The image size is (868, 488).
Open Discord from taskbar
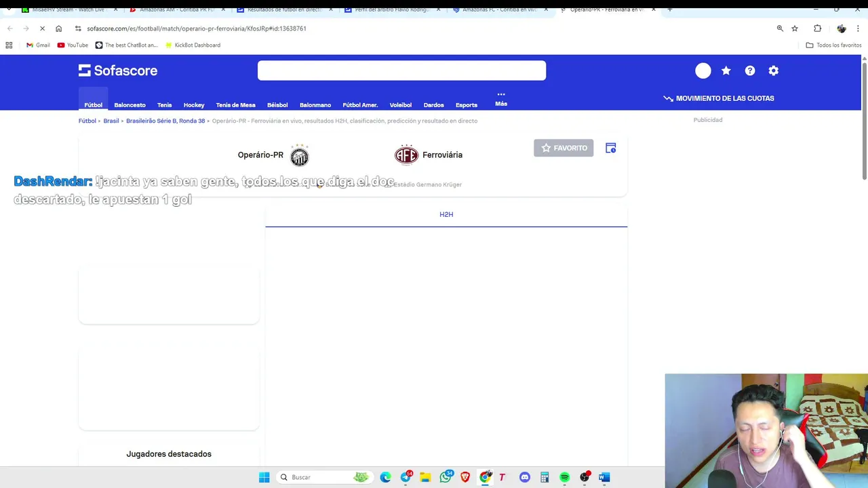[524, 477]
